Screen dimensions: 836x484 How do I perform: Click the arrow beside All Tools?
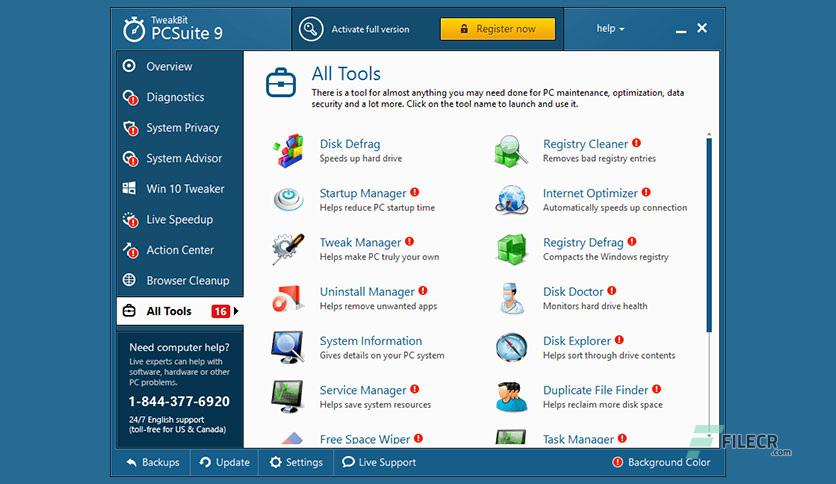click(x=236, y=311)
